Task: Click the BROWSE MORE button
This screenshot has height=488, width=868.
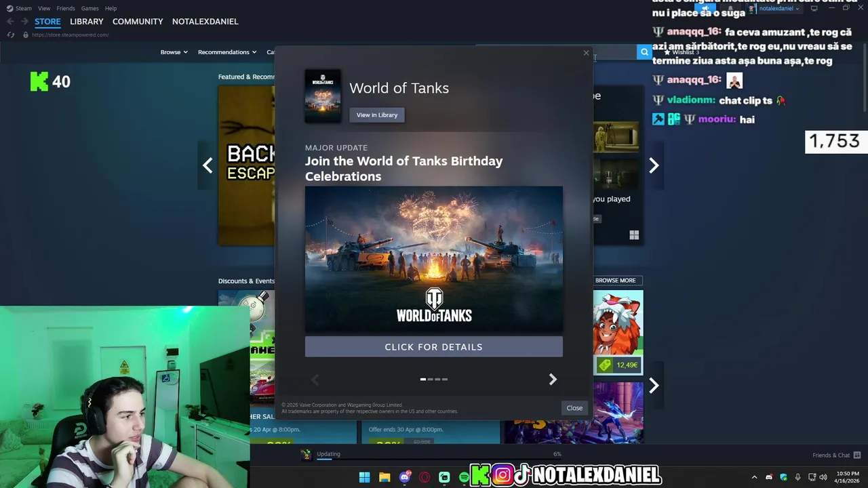Action: point(616,281)
